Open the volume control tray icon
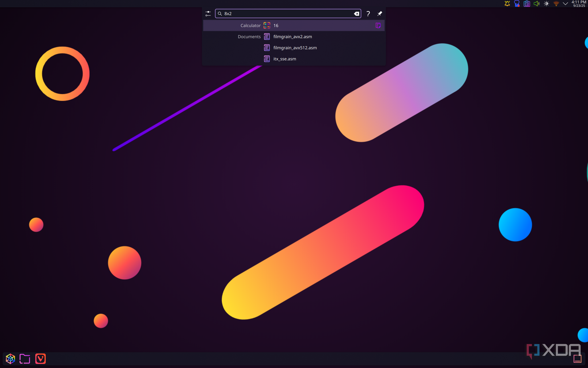The height and width of the screenshot is (368, 588). point(537,4)
